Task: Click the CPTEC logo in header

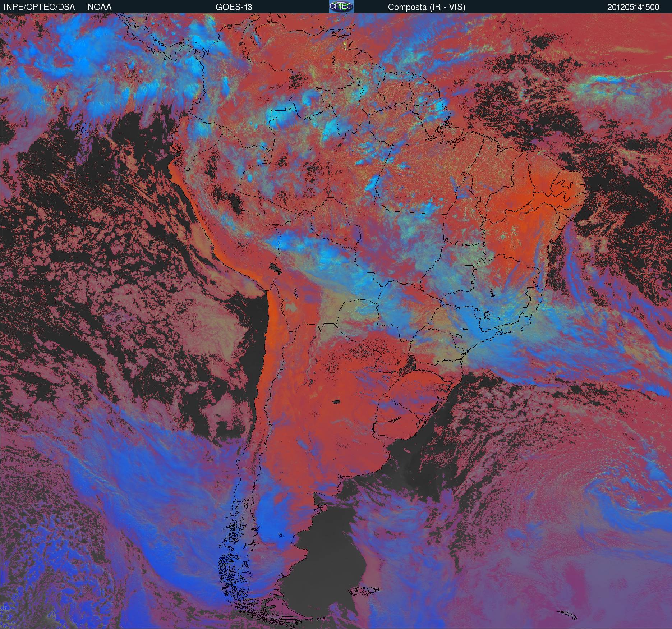Action: [x=341, y=6]
